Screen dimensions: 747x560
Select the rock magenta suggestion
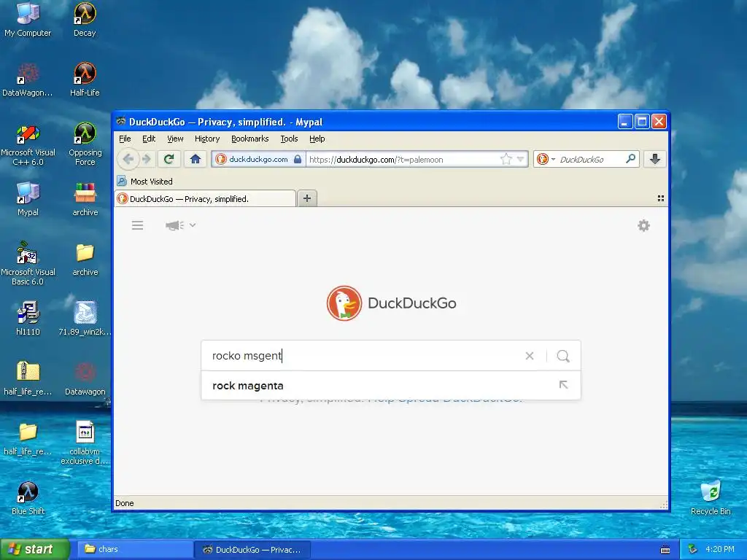coord(391,385)
